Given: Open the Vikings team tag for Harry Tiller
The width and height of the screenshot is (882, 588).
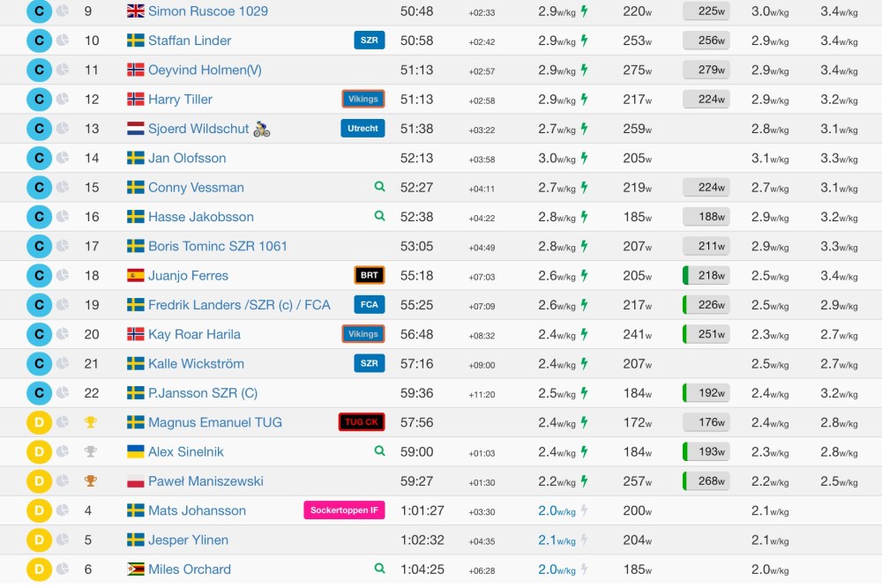Looking at the screenshot, I should tap(363, 99).
